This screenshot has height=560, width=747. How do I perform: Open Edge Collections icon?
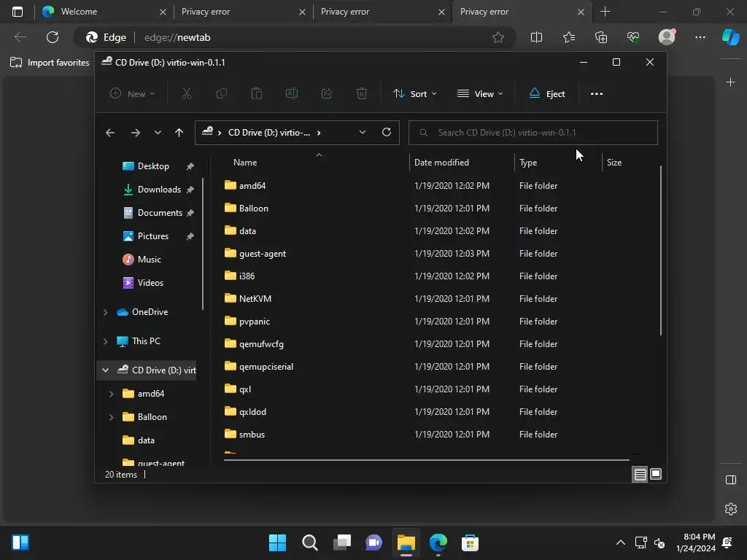[601, 37]
